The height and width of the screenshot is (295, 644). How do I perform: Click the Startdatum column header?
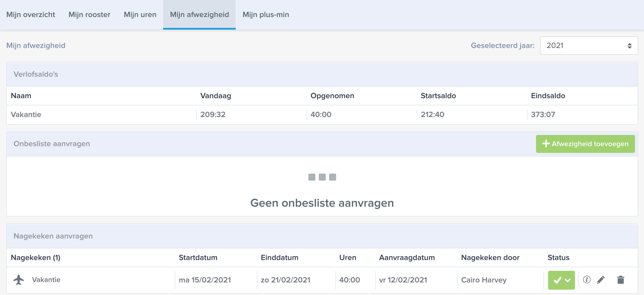coord(198,258)
